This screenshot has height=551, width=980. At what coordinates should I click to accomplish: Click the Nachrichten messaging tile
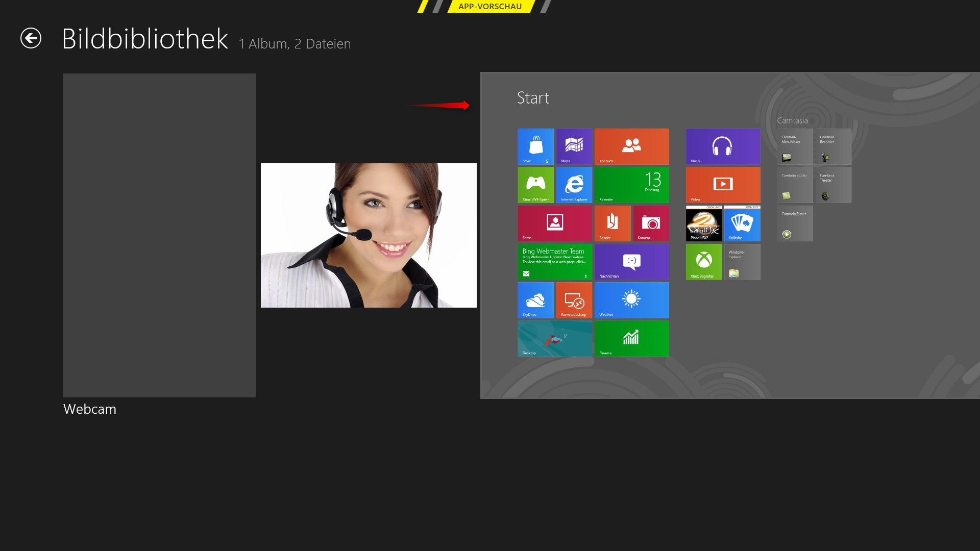[x=631, y=261]
